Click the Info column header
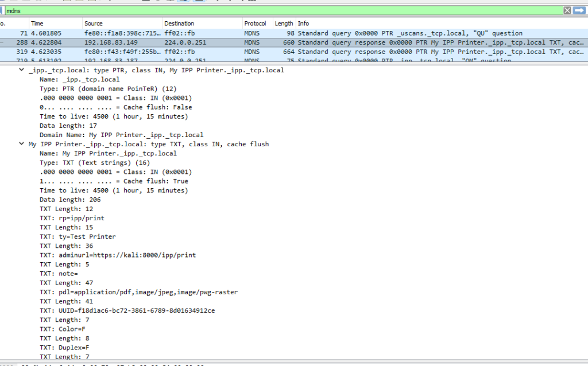This screenshot has height=366, width=588. click(x=303, y=24)
